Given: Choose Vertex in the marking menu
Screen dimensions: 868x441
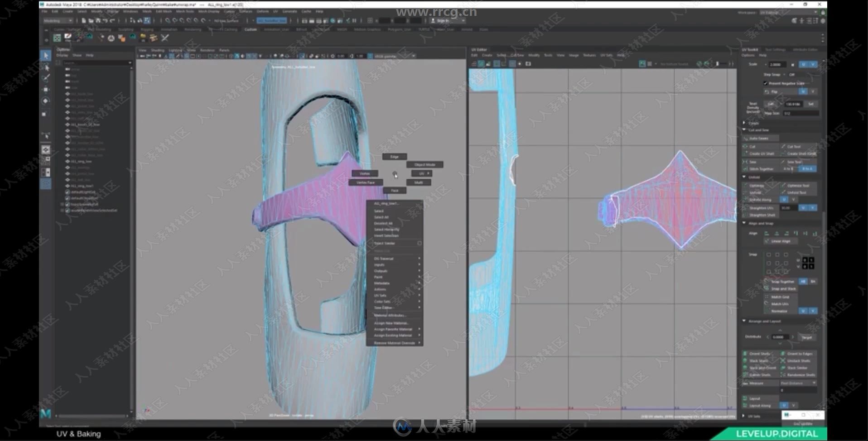Looking at the screenshot, I should pyautogui.click(x=365, y=173).
